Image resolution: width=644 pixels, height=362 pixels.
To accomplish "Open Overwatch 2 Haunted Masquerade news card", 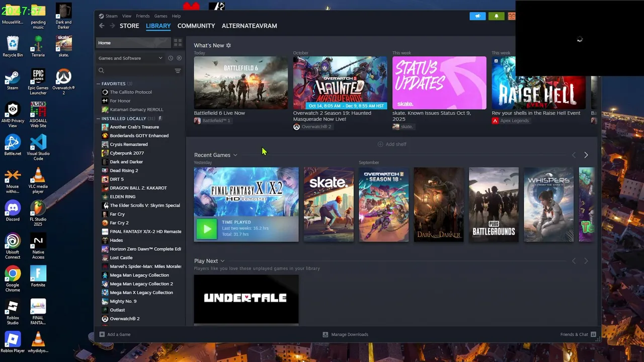I will [340, 83].
